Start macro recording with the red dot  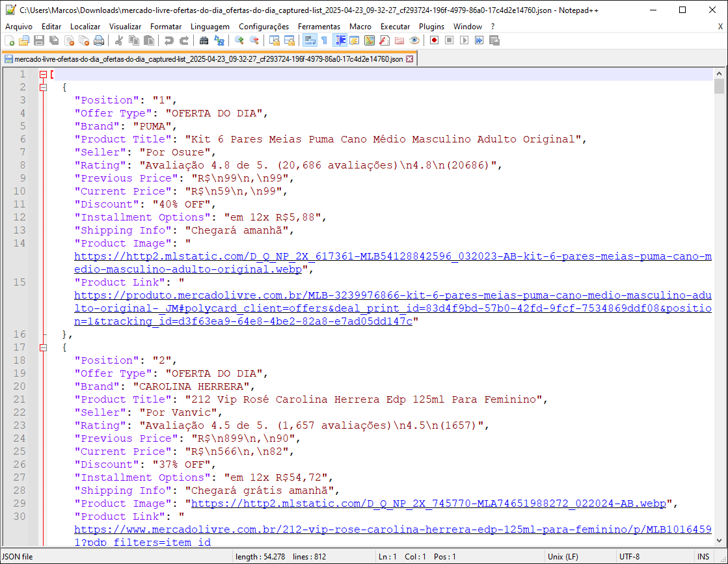(x=434, y=41)
